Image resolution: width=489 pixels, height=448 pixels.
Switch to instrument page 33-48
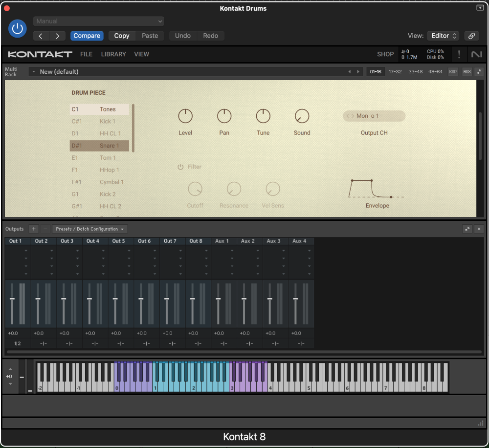pos(415,72)
